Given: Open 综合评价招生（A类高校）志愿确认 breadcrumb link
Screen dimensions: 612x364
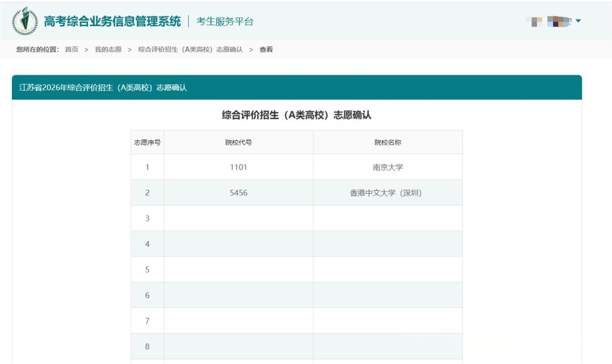Looking at the screenshot, I should point(190,49).
